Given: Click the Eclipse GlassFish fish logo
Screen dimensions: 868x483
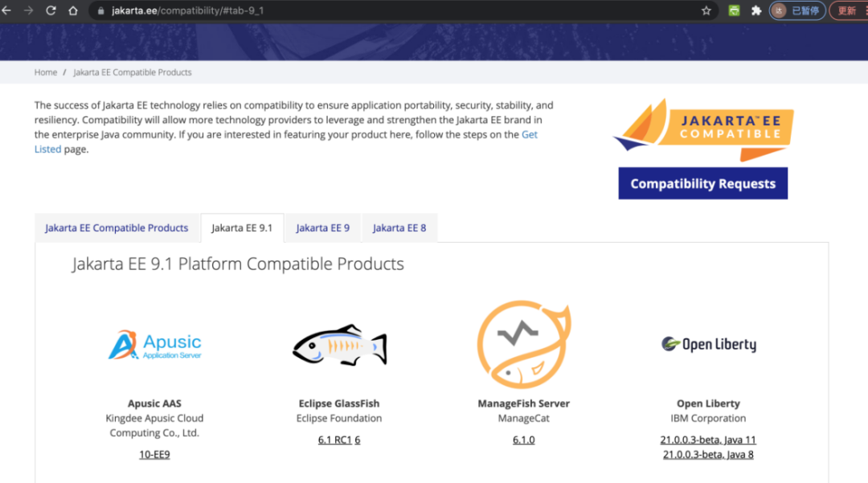Looking at the screenshot, I should click(339, 346).
